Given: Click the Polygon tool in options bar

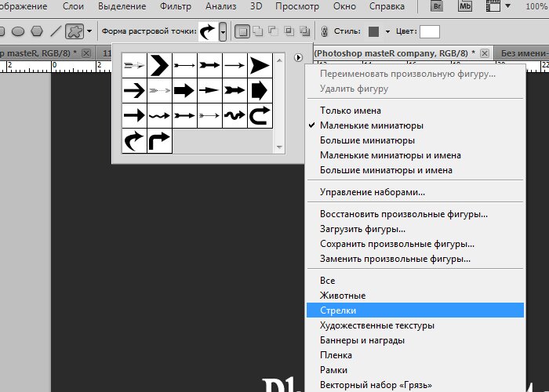Looking at the screenshot, I should [x=36, y=31].
